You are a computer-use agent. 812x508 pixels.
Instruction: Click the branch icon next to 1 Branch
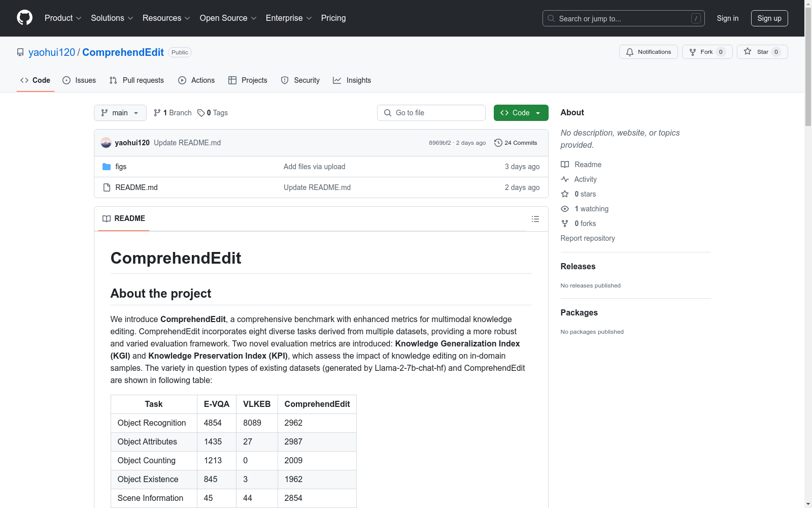coord(157,113)
